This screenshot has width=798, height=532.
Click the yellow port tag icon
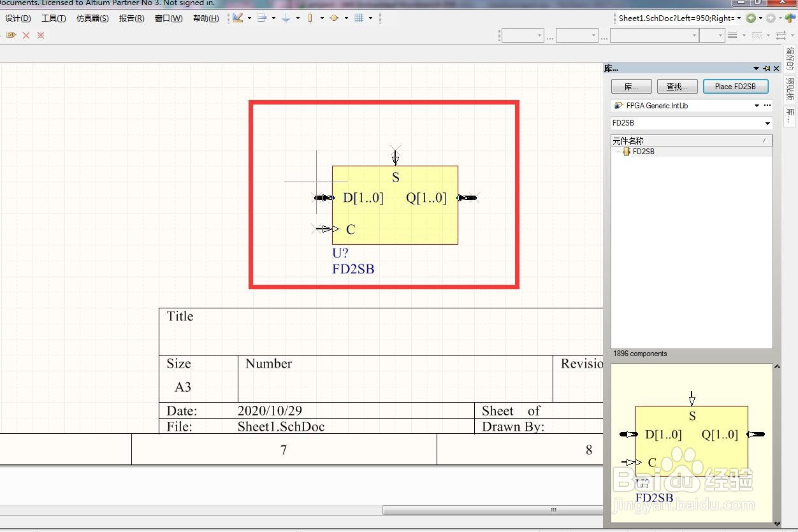[x=11, y=35]
